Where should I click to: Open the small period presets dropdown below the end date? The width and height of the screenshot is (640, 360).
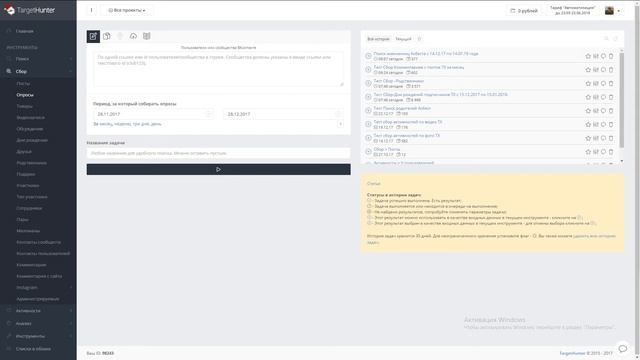coord(340,124)
